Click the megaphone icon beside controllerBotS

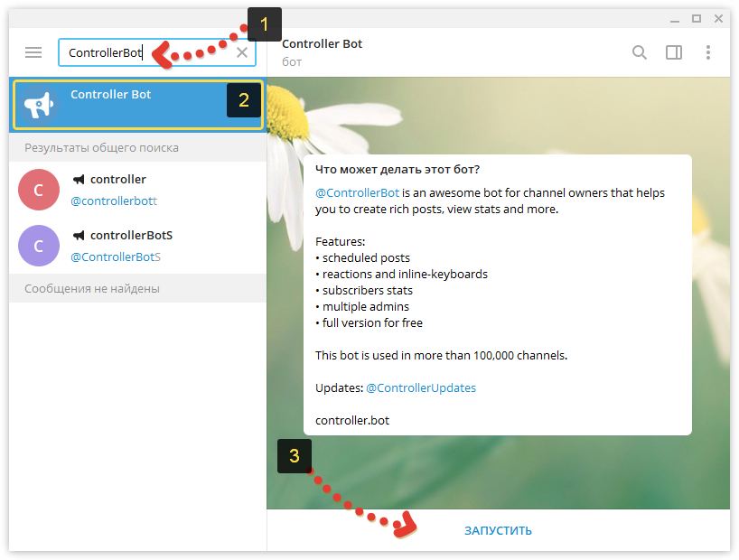pyautogui.click(x=79, y=235)
